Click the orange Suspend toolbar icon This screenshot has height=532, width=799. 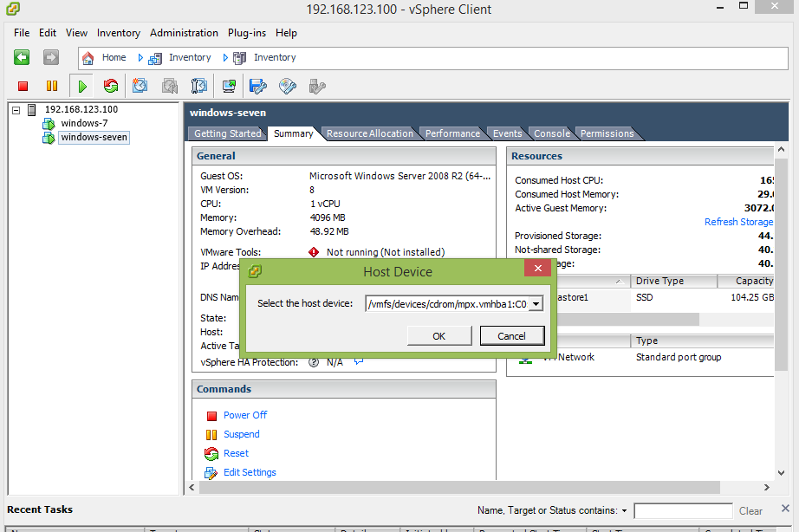(x=51, y=86)
